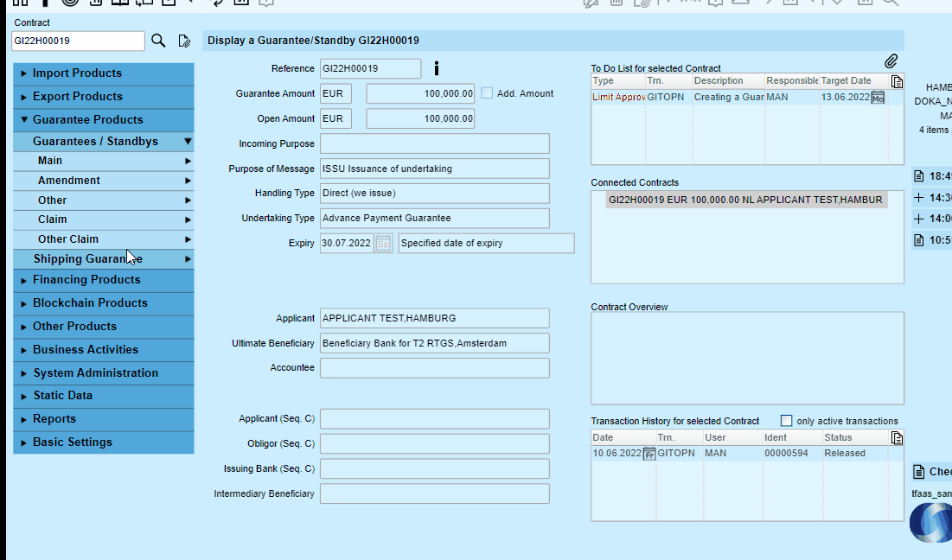Image resolution: width=952 pixels, height=560 pixels.
Task: Click the Handling Type field
Action: pos(435,194)
